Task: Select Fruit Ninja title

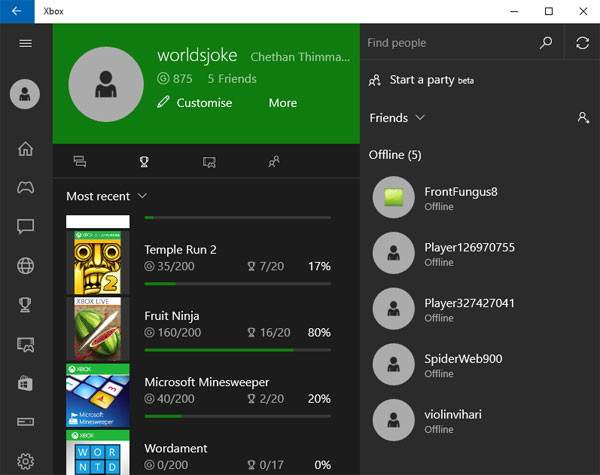Action: 172,316
